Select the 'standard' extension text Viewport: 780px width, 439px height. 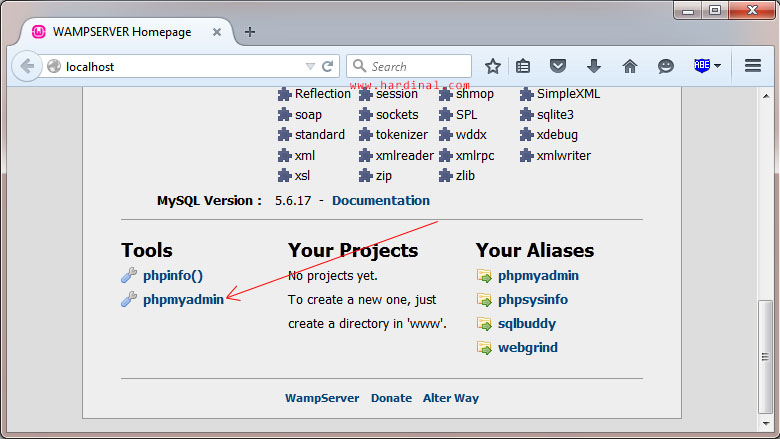[x=319, y=135]
